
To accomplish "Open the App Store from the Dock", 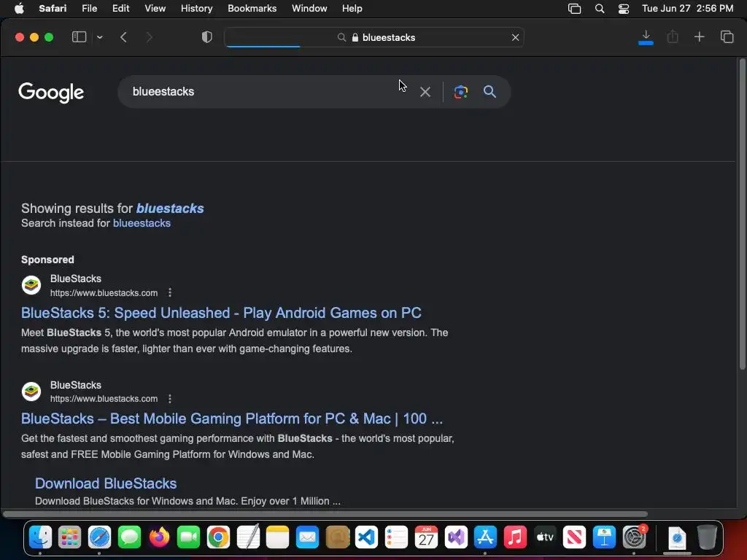I will point(485,537).
